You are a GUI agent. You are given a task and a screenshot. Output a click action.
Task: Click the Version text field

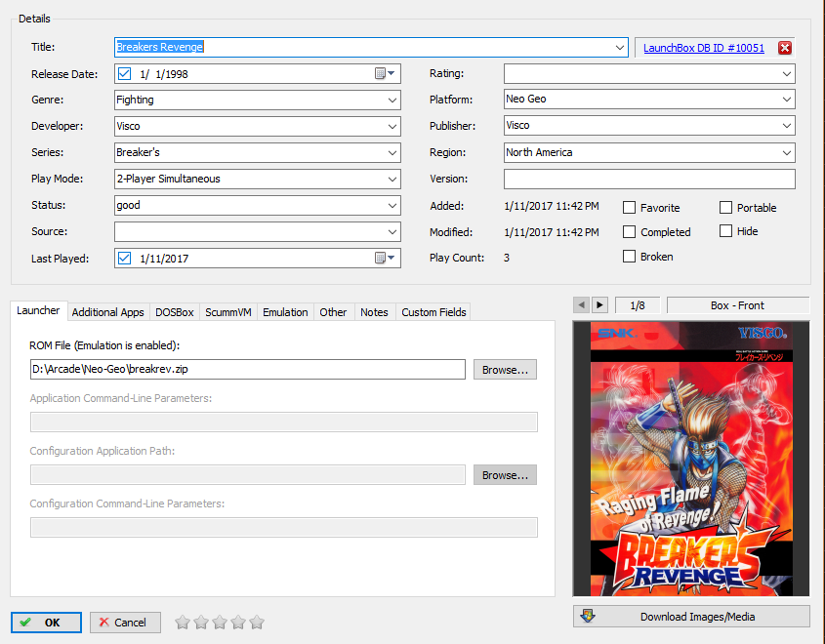[x=649, y=179]
